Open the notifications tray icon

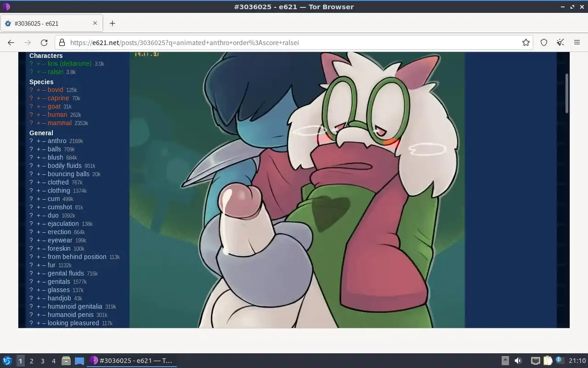click(560, 361)
